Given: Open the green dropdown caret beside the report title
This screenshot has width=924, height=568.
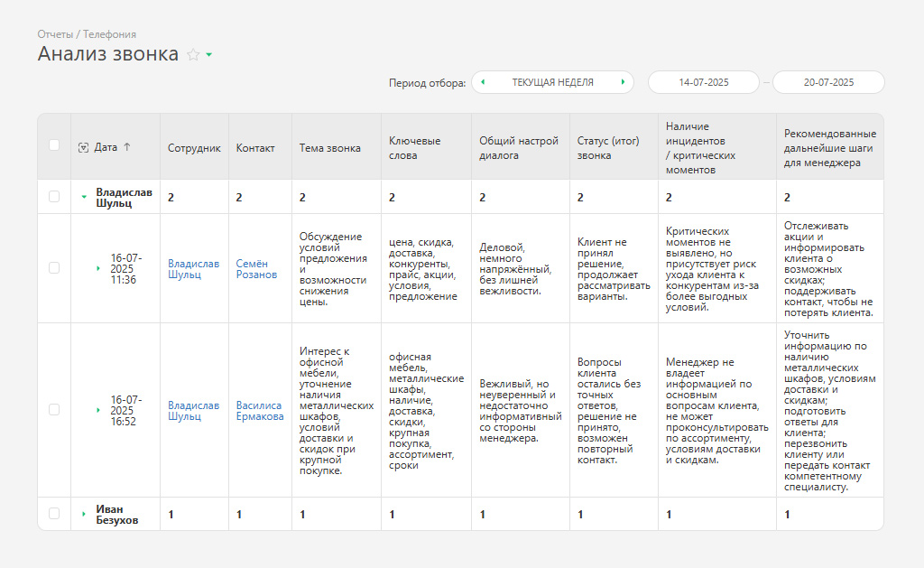Looking at the screenshot, I should (209, 55).
